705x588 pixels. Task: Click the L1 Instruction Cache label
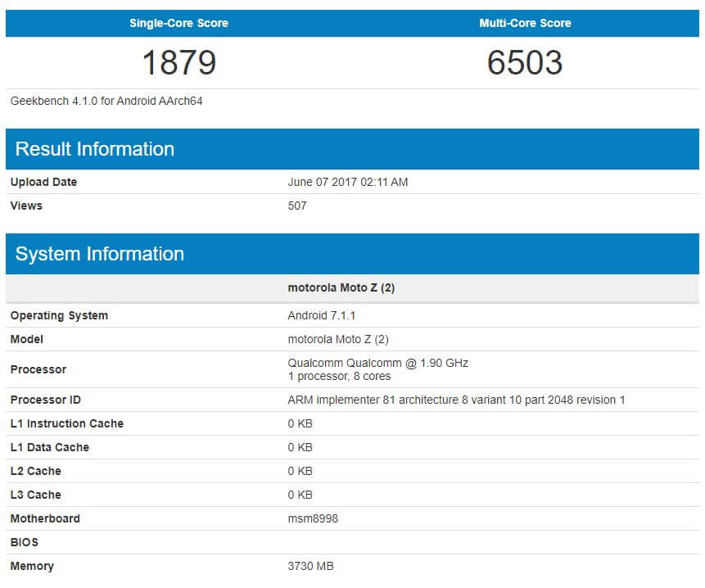click(67, 423)
